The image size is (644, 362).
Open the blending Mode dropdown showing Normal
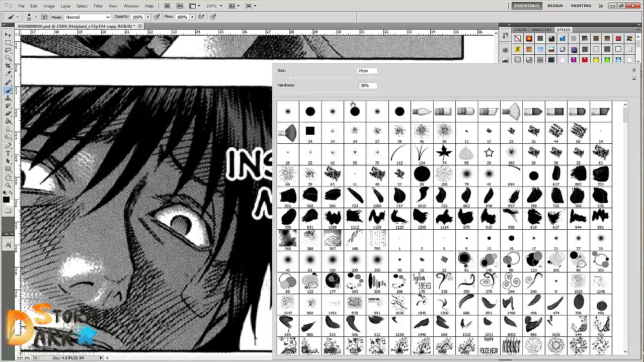point(88,17)
